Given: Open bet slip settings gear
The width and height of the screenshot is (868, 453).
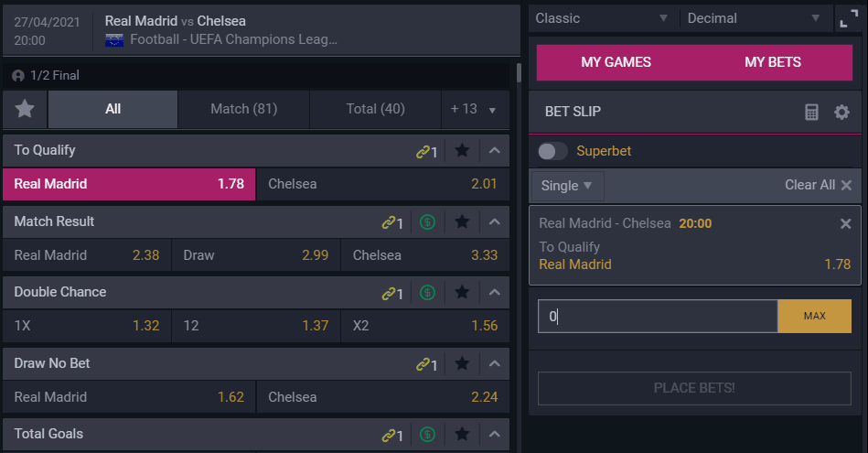Looking at the screenshot, I should [841, 112].
